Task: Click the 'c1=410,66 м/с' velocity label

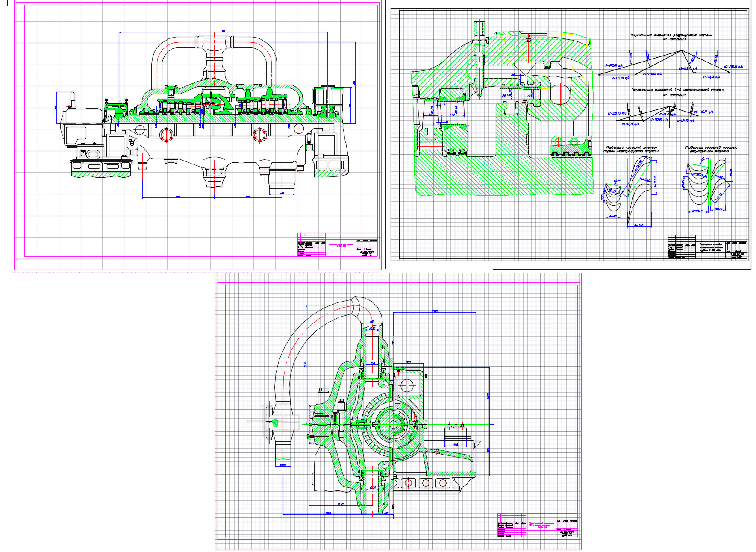Action: click(613, 65)
